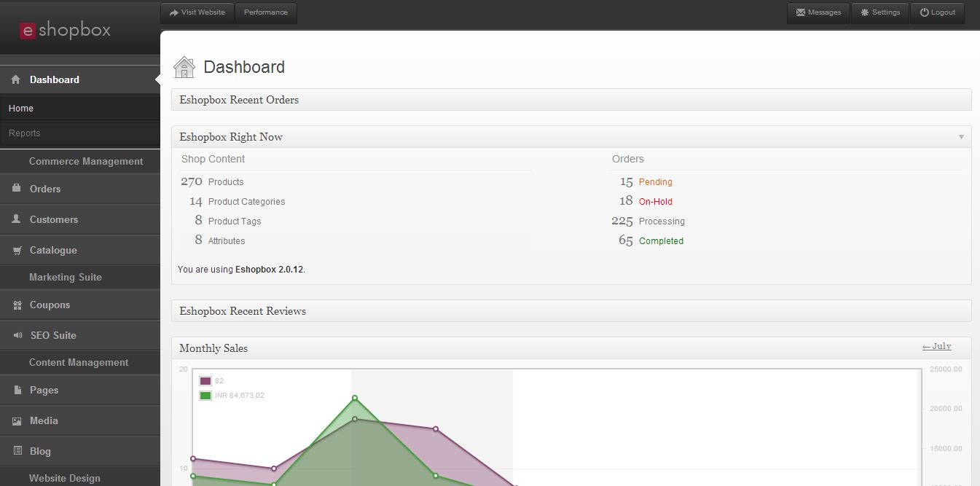980x486 pixels.
Task: Click the Coupons gift icon
Action: coord(17,305)
